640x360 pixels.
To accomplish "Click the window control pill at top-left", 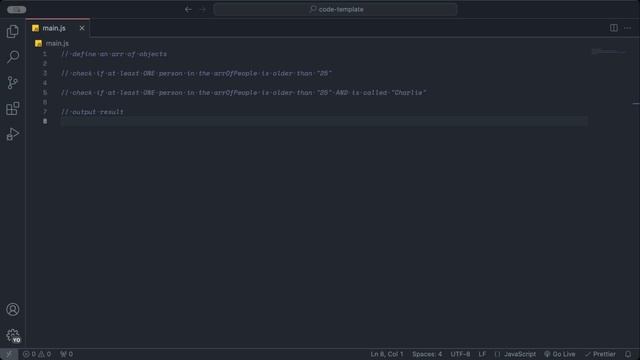I will click(17, 9).
